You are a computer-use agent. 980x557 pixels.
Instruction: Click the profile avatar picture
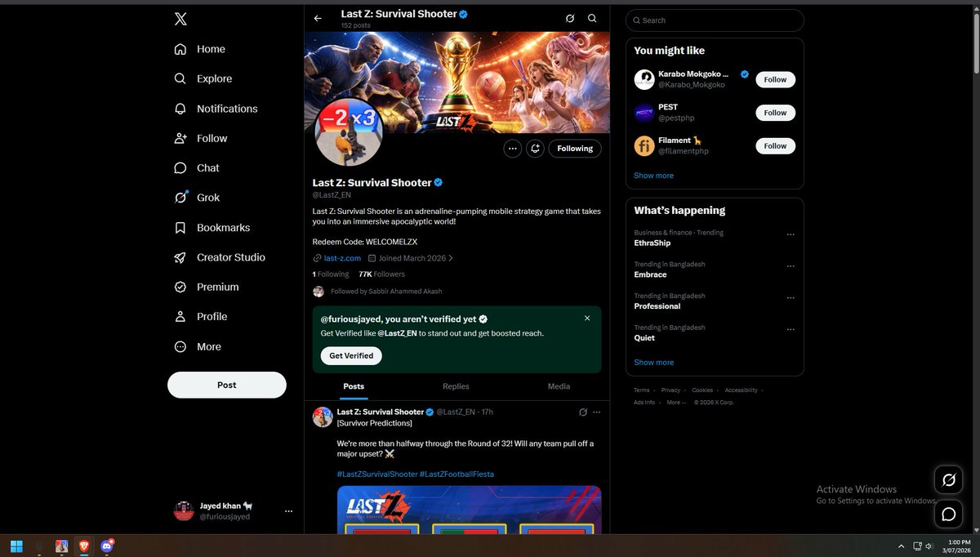click(350, 132)
